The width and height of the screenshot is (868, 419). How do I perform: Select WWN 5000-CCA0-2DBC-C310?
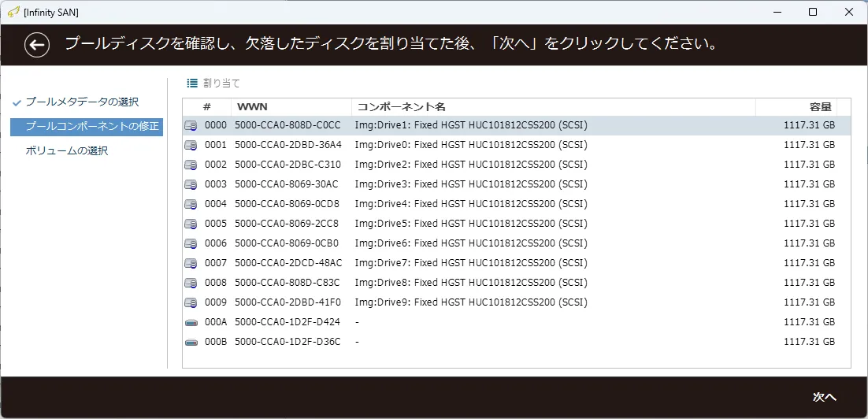tap(287, 165)
